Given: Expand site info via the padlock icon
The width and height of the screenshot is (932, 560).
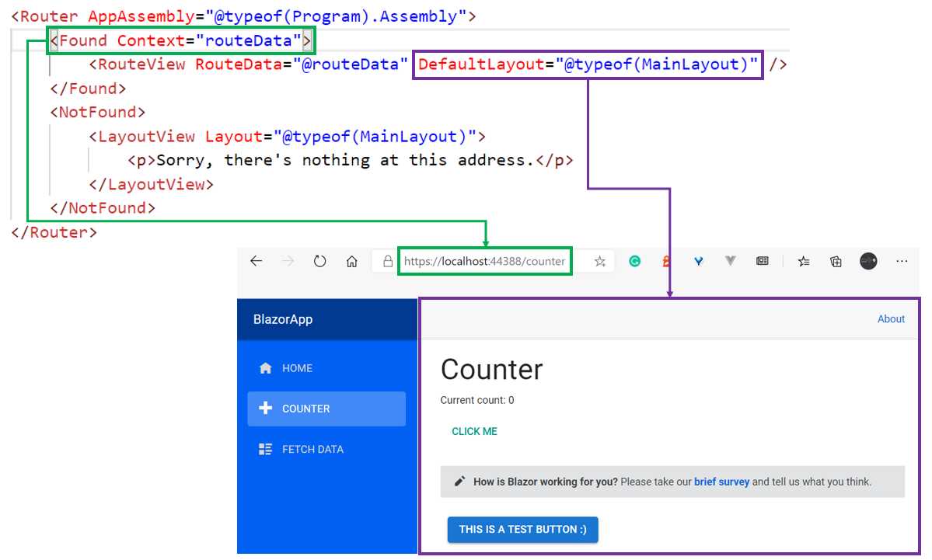Looking at the screenshot, I should 387,261.
